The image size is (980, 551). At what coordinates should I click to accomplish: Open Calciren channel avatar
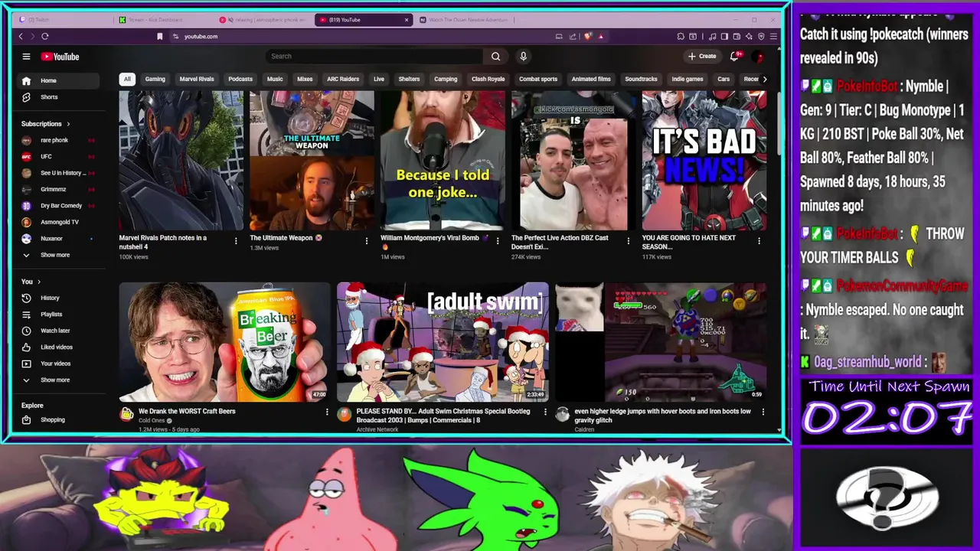point(562,414)
